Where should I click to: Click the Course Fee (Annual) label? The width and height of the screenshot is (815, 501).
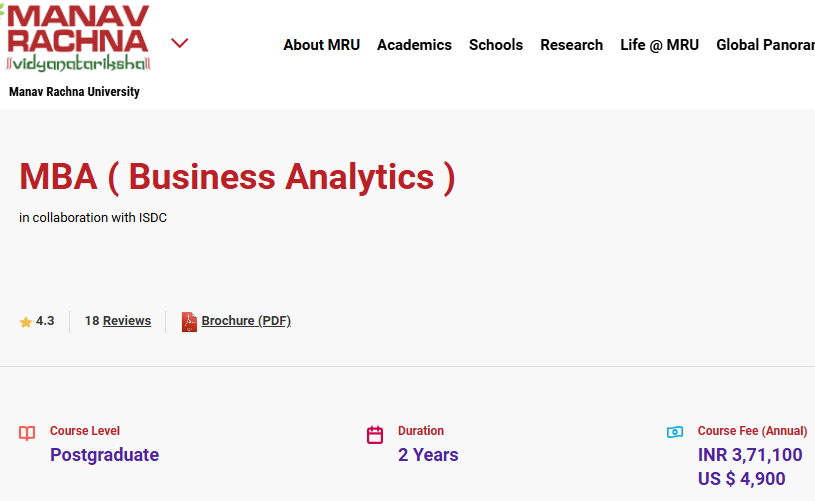coord(752,431)
